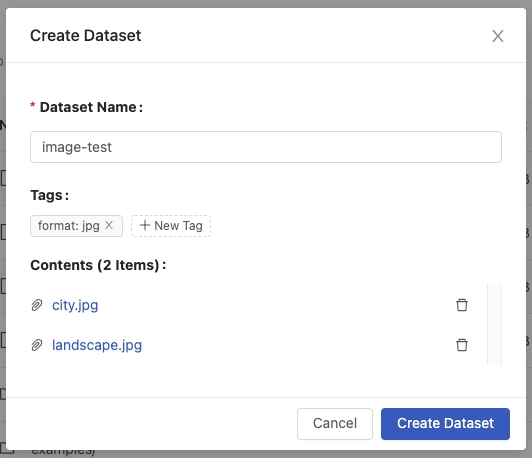The height and width of the screenshot is (458, 532).
Task: Delete city.jpg using its trash icon
Action: (x=462, y=305)
